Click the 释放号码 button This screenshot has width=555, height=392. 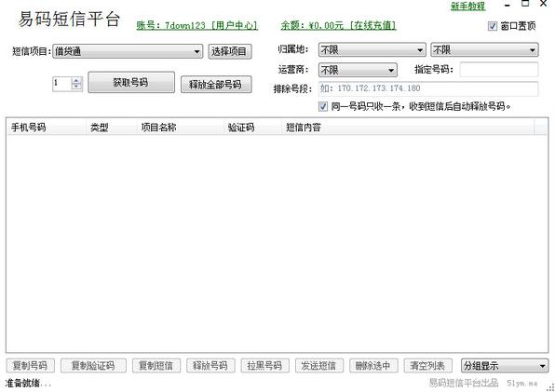[x=210, y=366]
